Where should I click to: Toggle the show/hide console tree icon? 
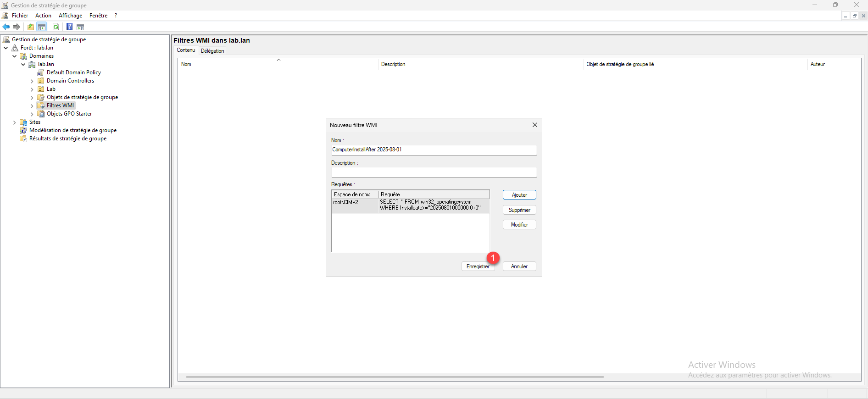point(42,27)
